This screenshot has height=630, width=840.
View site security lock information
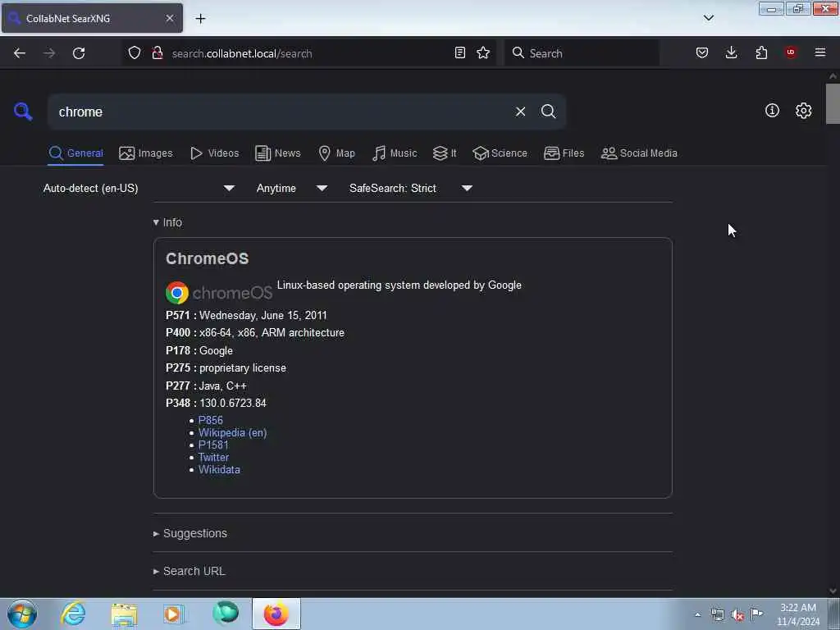(x=157, y=53)
